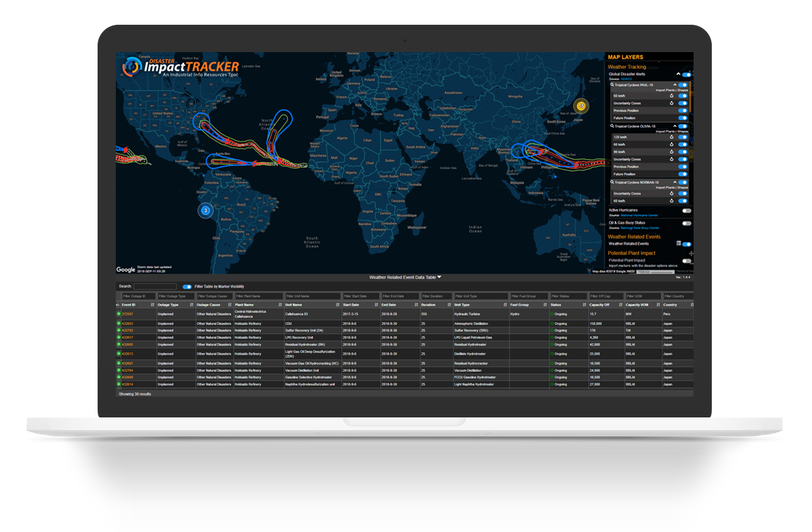This screenshot has height=532, width=812.
Task: Enable Potential Plant Impact switch
Action: pos(686,260)
